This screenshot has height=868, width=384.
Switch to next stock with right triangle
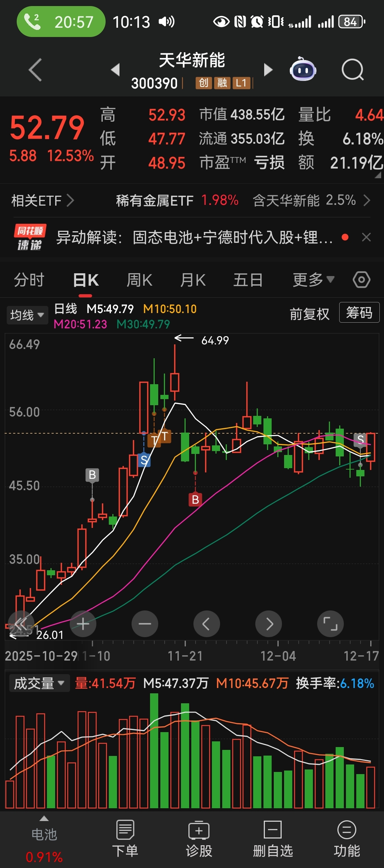268,70
